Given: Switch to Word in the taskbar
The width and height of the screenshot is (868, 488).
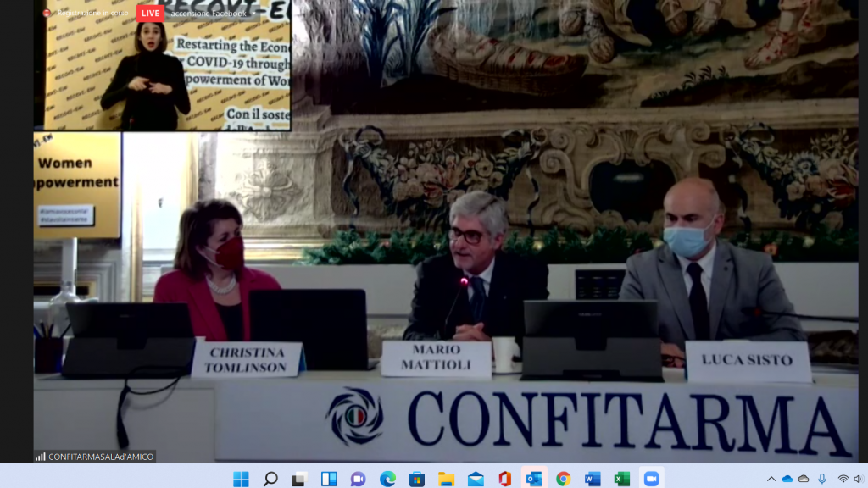Looking at the screenshot, I should click(593, 479).
